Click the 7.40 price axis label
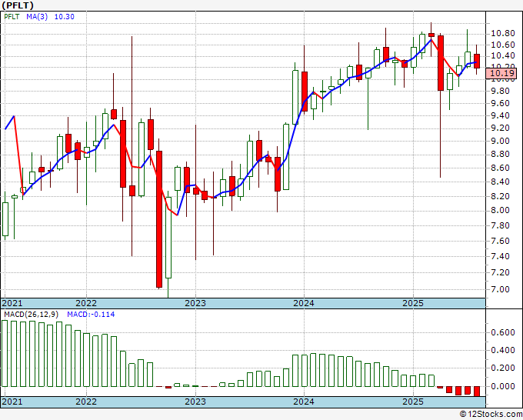Image resolution: width=523 pixels, height=420 pixels. [x=501, y=256]
